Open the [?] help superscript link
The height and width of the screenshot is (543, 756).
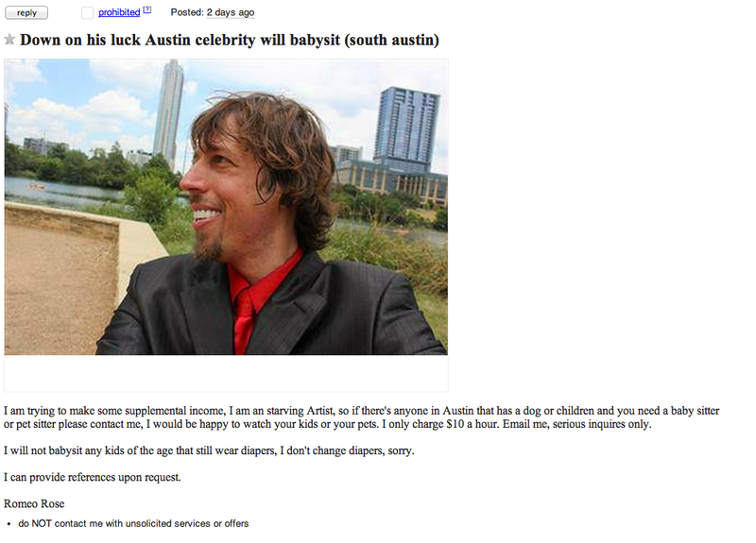pos(147,9)
